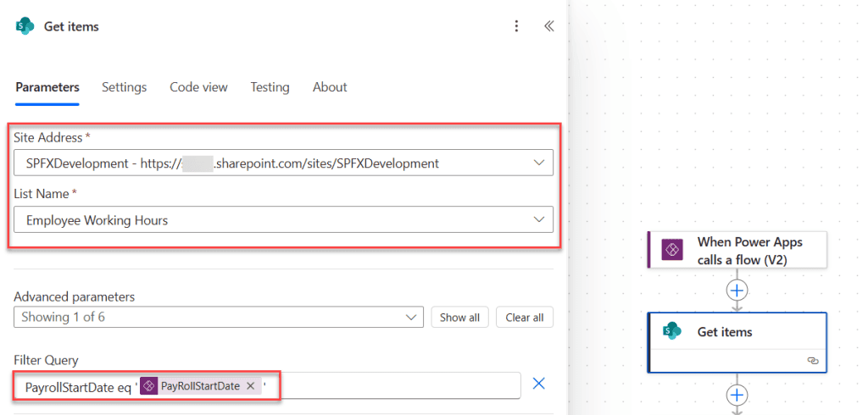Remove the Filter Query parameter with blue X

click(538, 384)
